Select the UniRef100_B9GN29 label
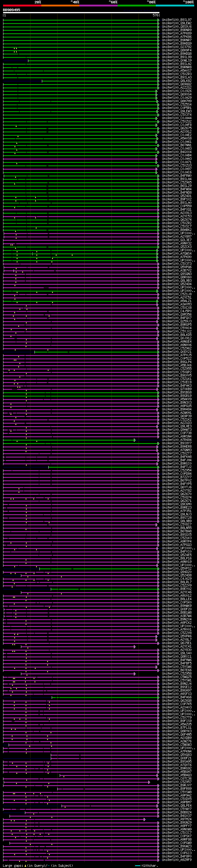Image resolution: width=197 pixels, height=868 pixels. click(x=177, y=822)
